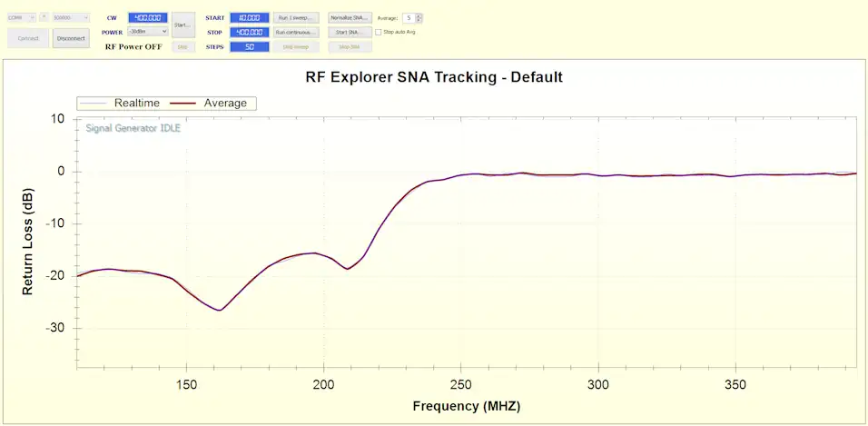Open the POWER level dropdown showing -30dBm
Viewport: 868px width, 426px height.
click(148, 32)
